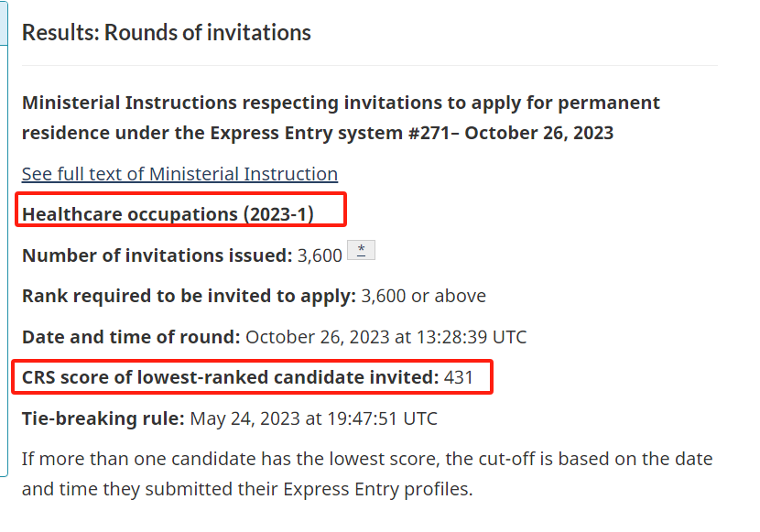Screen dimensions: 760x532
Task: Click the paragraph about the lowest score cut-off
Action: pos(367,474)
